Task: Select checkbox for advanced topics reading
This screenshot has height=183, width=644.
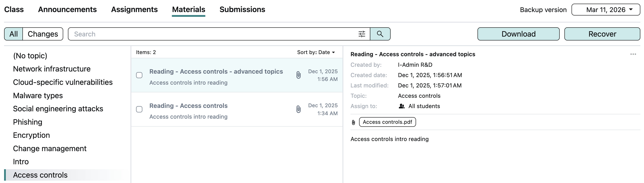Action: 139,75
